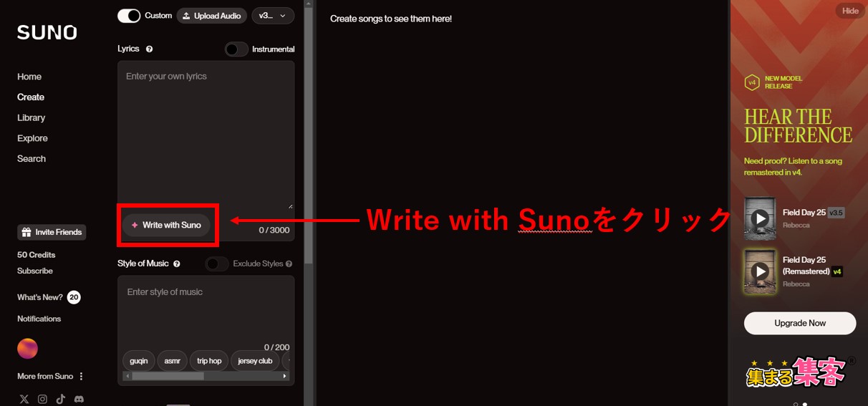The width and height of the screenshot is (868, 406).
Task: Play Field Day 25 (Remastered) song
Action: coord(760,271)
